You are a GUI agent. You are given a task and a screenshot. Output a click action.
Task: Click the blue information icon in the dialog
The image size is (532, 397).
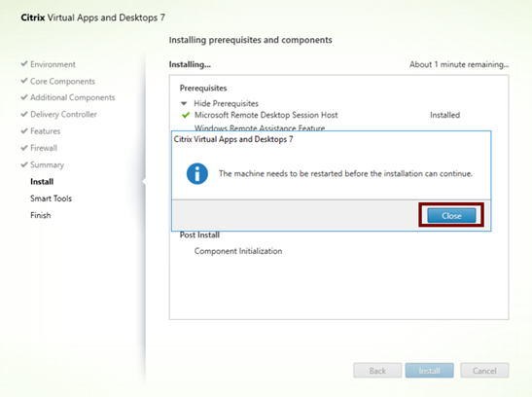(x=197, y=174)
